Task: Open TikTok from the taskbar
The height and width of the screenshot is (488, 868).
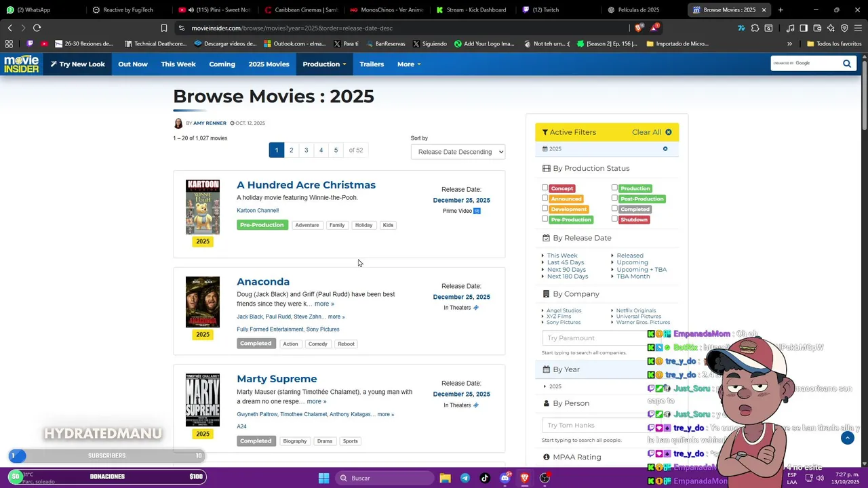Action: (x=485, y=478)
